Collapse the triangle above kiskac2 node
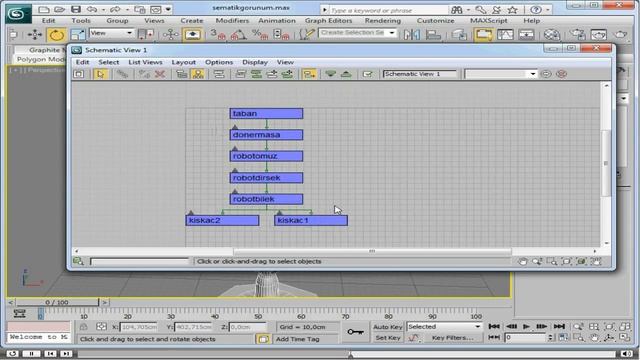The width and height of the screenshot is (640, 360). click(191, 213)
